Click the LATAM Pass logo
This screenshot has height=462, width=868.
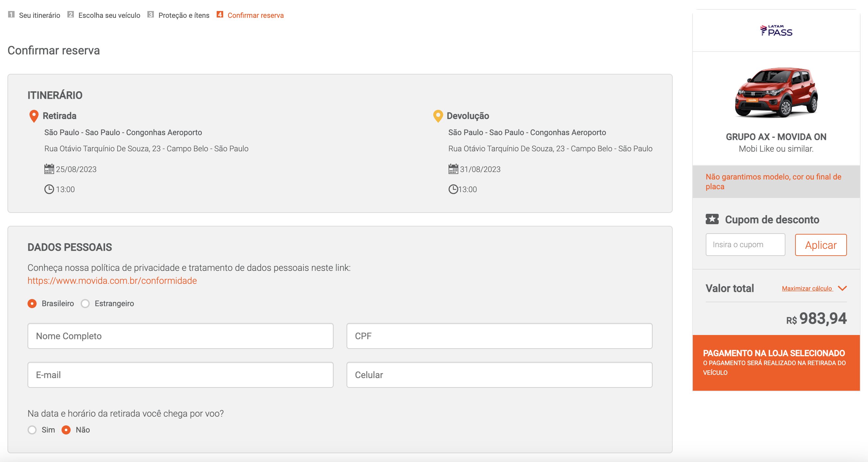776,30
